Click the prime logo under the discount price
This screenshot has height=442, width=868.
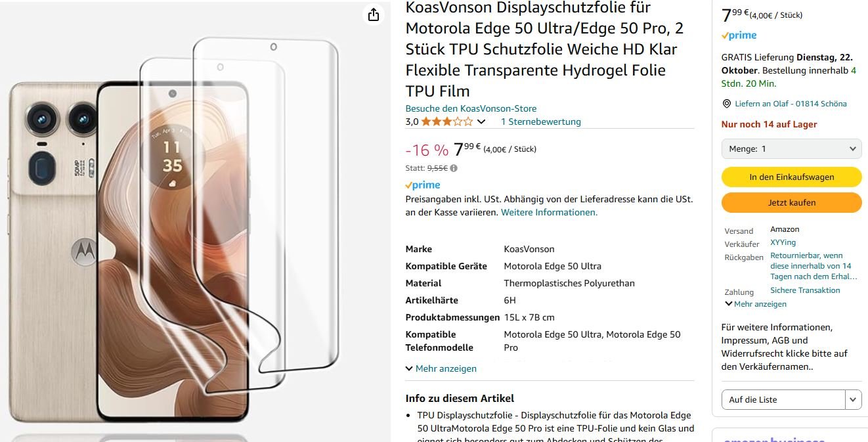coord(423,185)
